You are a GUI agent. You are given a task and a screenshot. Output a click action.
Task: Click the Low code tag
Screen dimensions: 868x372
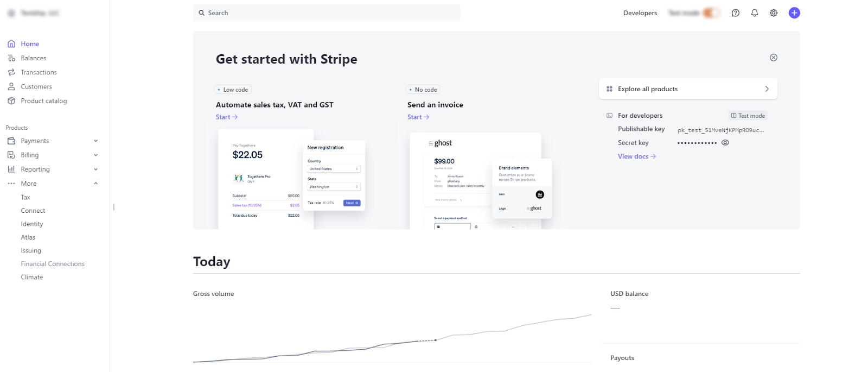click(233, 90)
